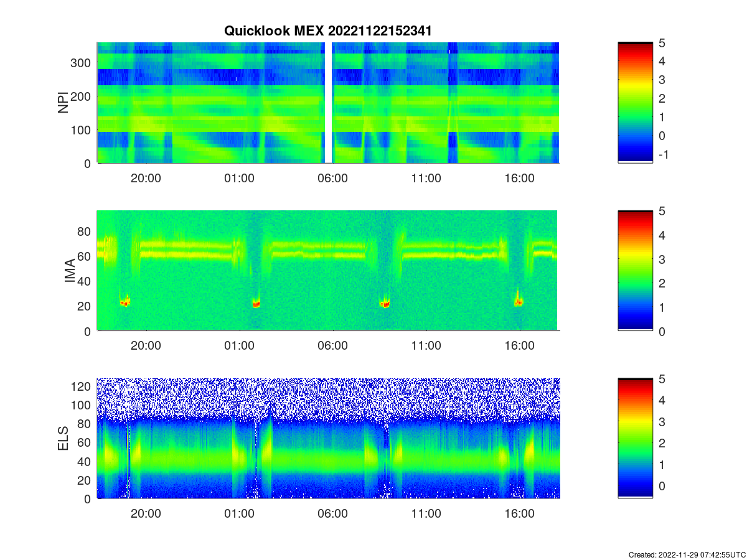Click the 2 label on the ELS colorbar
The height and width of the screenshot is (560, 747).
pos(662,443)
